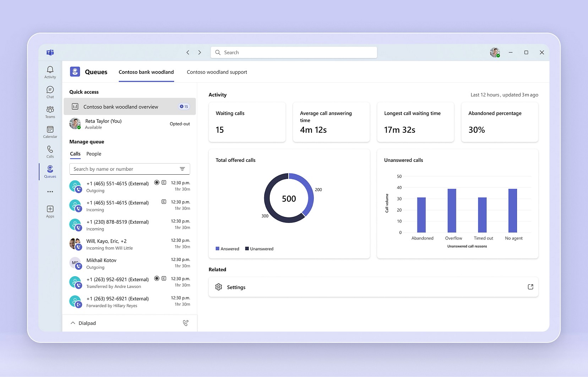Open Contoso bank woodland overview
This screenshot has height=377, width=588.
[121, 107]
